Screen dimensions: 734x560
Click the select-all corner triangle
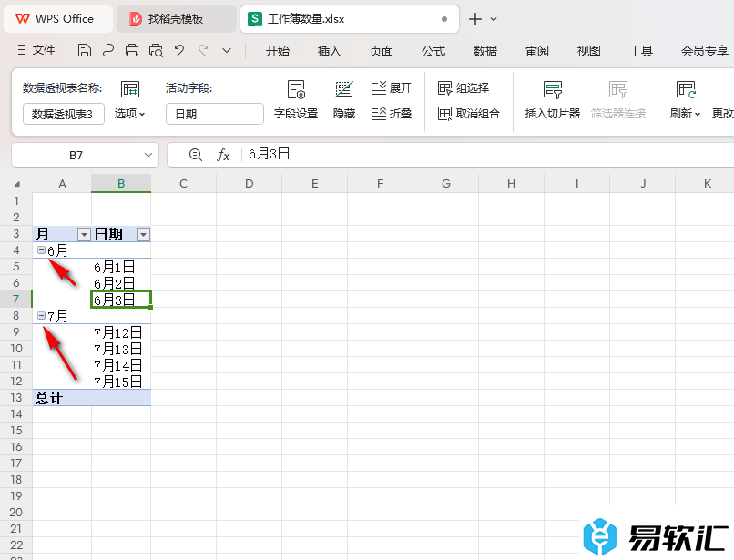[x=17, y=184]
